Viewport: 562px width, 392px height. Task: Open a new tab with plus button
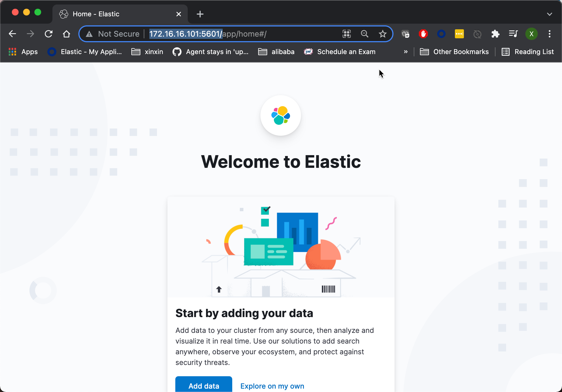(x=200, y=14)
